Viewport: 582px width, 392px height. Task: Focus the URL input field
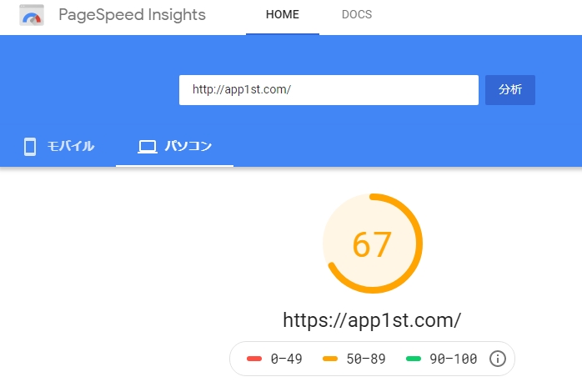[x=329, y=90]
